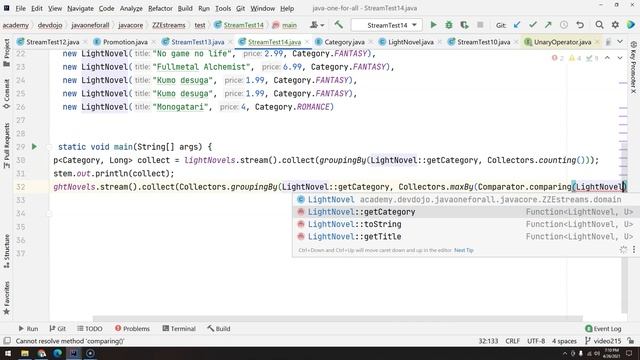Click ZZEstreams breadcrumb
The width and height of the screenshot is (640, 360).
pos(169,25)
